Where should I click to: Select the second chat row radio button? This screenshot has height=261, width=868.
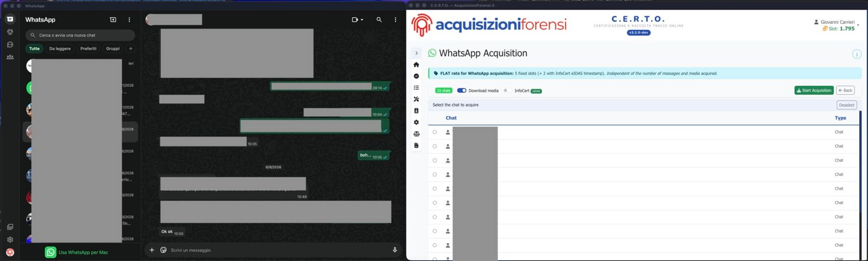(x=435, y=146)
